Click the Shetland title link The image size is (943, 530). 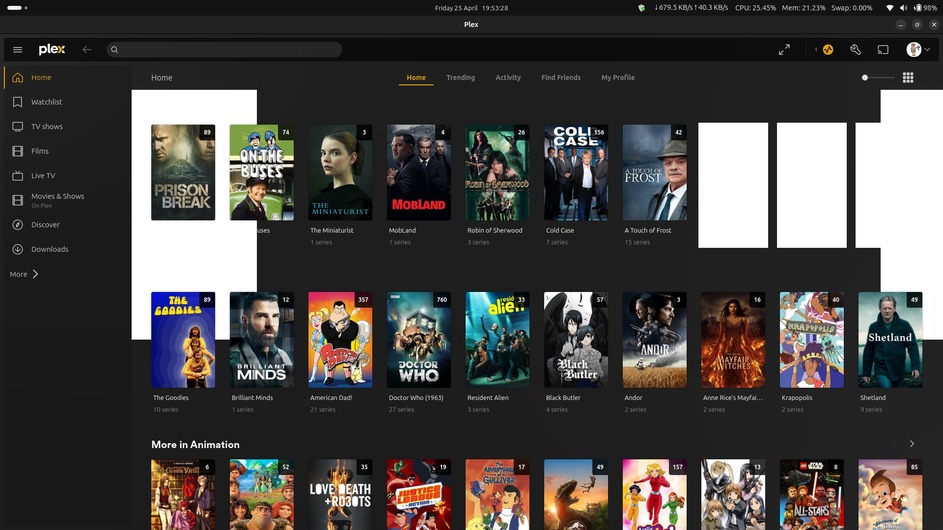[x=873, y=398]
